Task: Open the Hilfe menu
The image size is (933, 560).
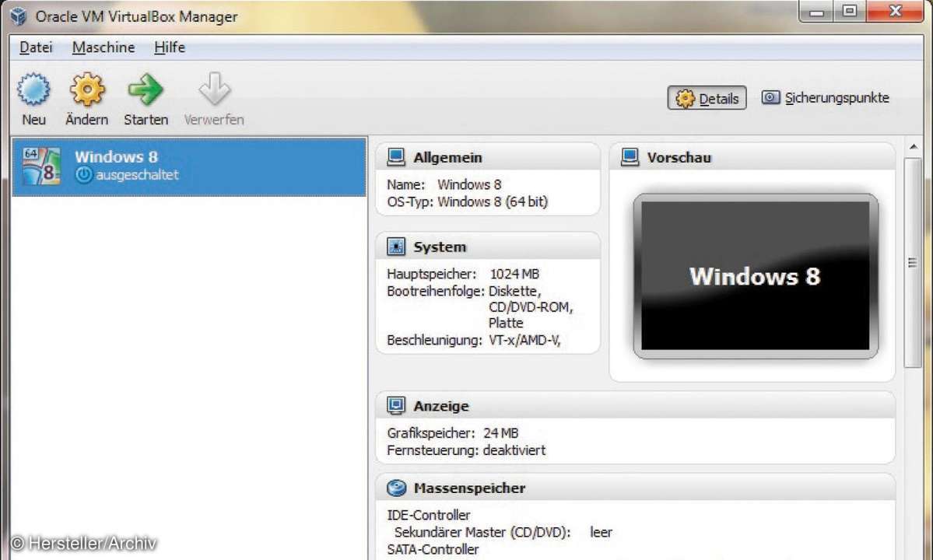Action: tap(170, 47)
